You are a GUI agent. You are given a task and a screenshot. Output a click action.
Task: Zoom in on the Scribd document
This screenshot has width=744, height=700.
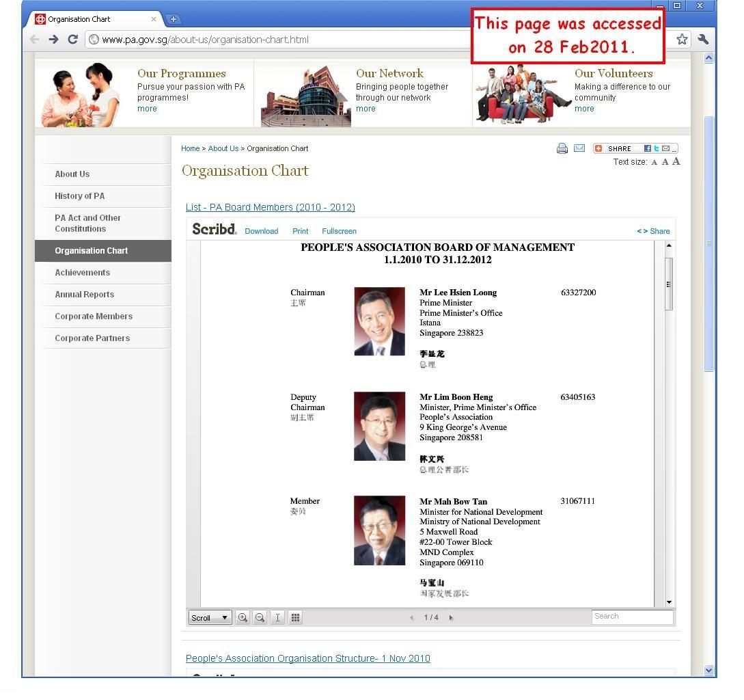pyautogui.click(x=243, y=617)
